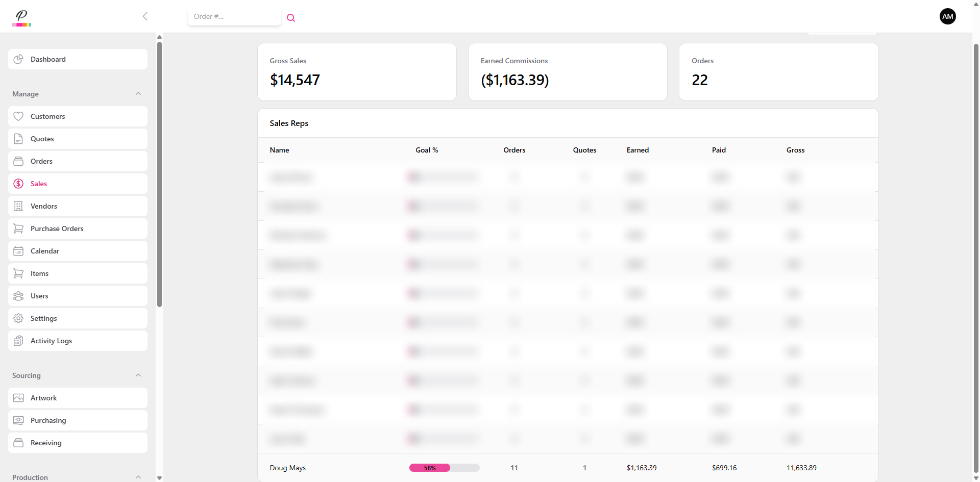Select the Doug Mays sales rep name
The width and height of the screenshot is (980, 482).
pyautogui.click(x=287, y=468)
